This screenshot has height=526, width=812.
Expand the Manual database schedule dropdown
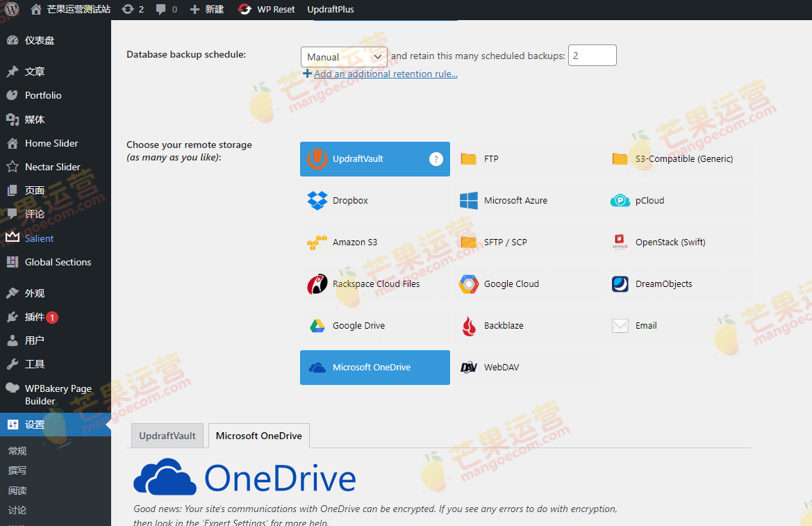pyautogui.click(x=344, y=56)
